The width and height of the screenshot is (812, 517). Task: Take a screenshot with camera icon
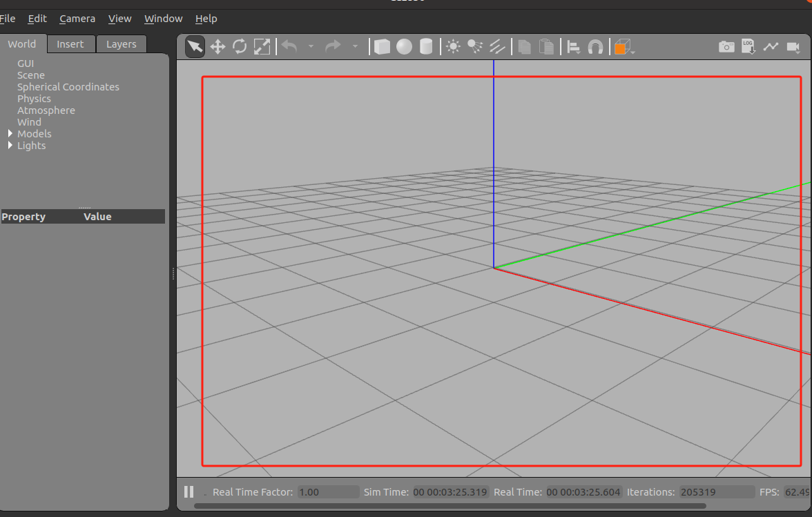[726, 47]
